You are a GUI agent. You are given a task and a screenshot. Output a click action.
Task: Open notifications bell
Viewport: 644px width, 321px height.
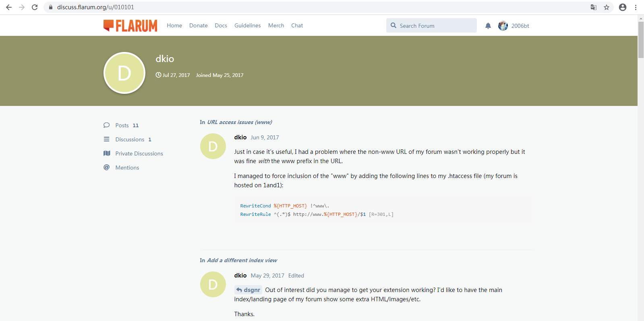coord(488,26)
